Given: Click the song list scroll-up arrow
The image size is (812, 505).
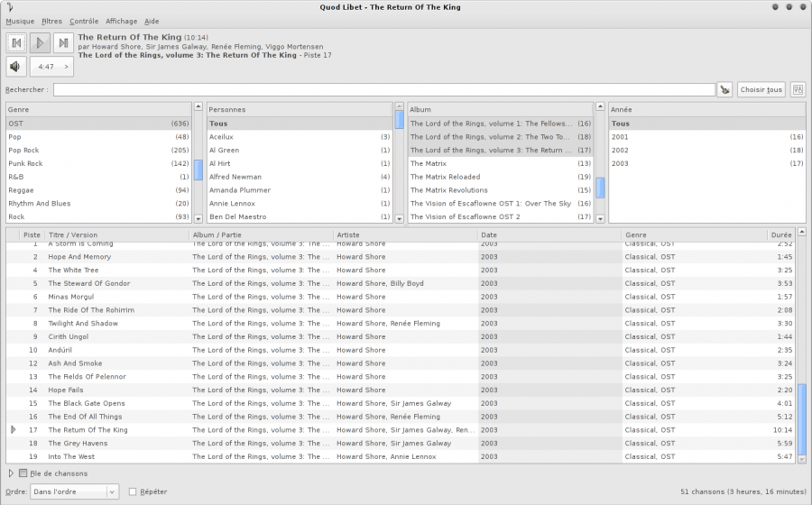Looking at the screenshot, I should (802, 232).
